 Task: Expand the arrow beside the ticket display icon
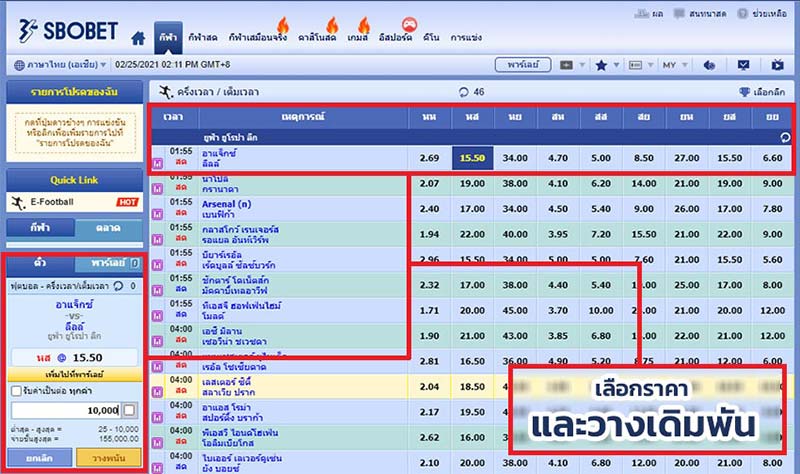(651, 65)
